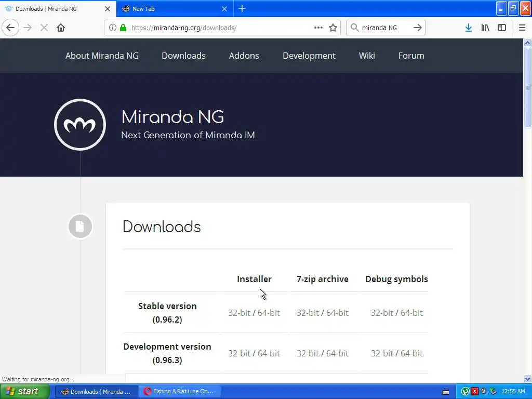
Task: Switch to the New Tab tab
Action: tap(175, 8)
